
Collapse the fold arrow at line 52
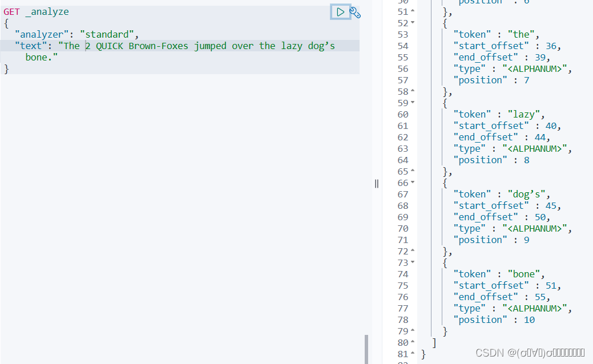point(413,23)
